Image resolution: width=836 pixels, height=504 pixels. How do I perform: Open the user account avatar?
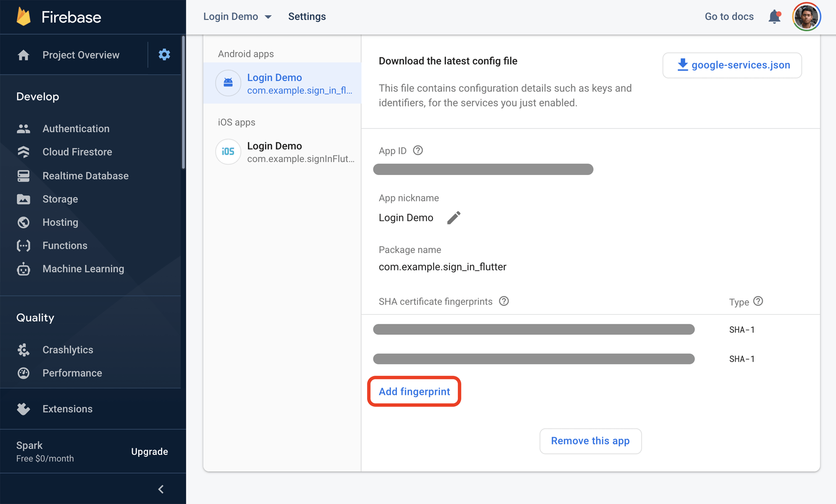(807, 17)
